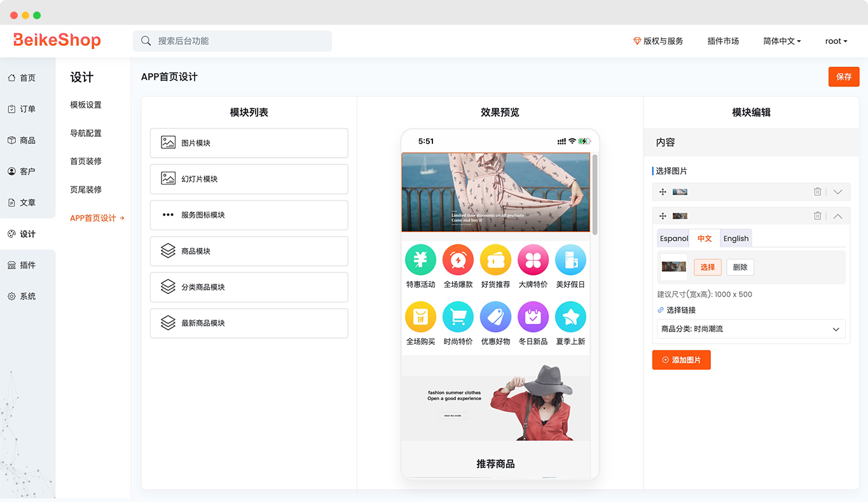Open 导航配置 in design menu
The height and width of the screenshot is (502, 868).
pyautogui.click(x=86, y=133)
